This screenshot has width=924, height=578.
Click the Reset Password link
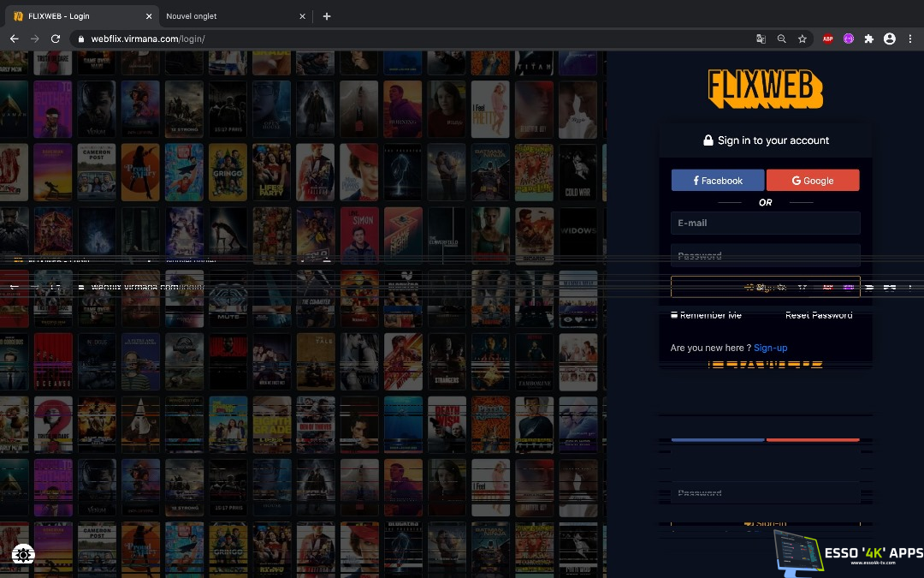(819, 315)
